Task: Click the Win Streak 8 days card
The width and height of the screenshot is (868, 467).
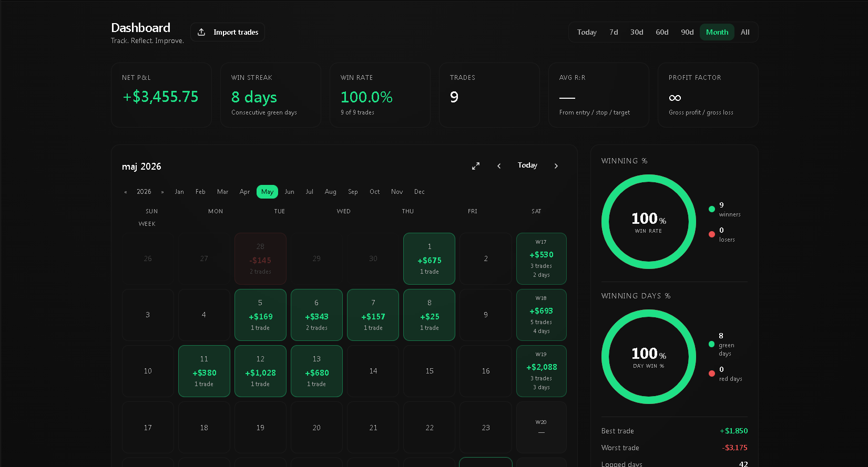Action: tap(271, 95)
